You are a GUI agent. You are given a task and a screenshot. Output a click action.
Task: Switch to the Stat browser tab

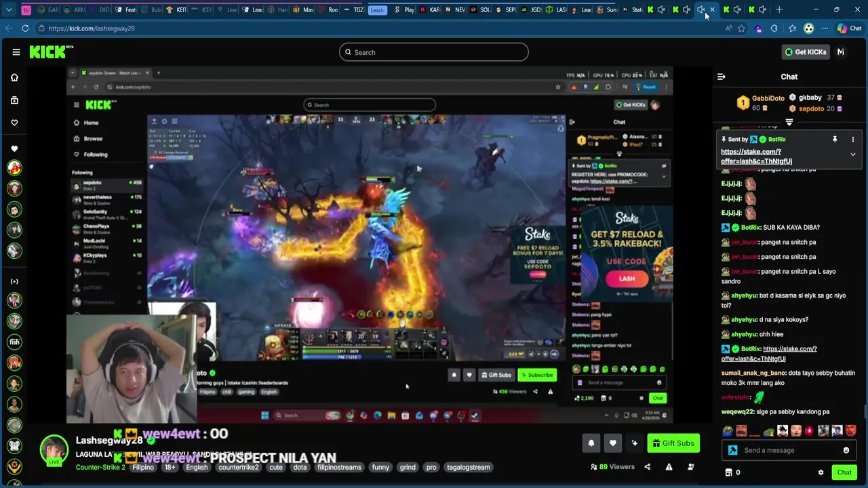tap(633, 9)
